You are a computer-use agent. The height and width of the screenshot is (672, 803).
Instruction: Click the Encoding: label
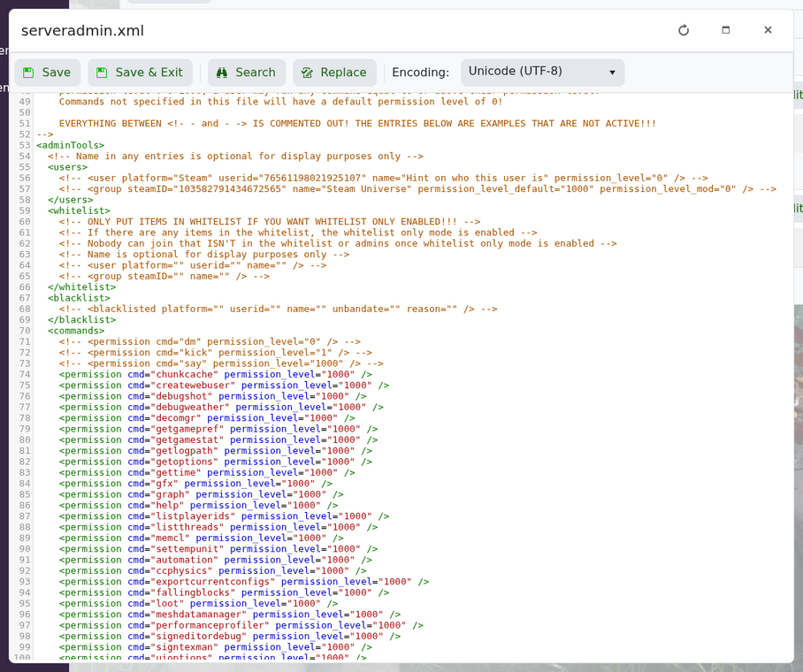(x=420, y=73)
